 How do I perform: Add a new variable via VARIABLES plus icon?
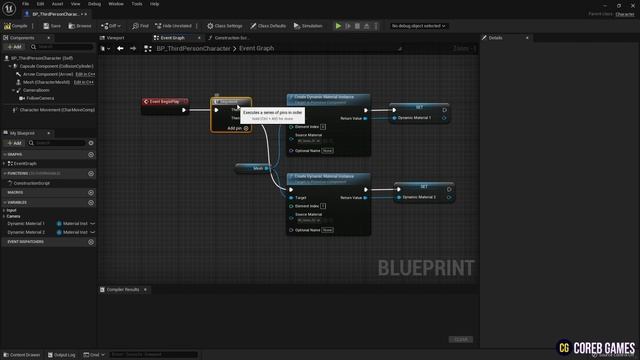[x=91, y=202]
